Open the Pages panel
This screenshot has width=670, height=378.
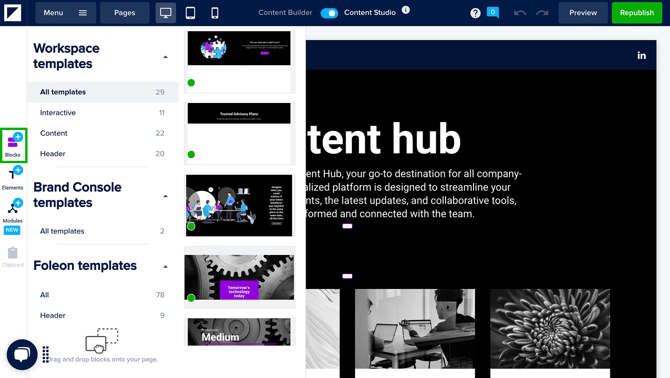point(124,13)
